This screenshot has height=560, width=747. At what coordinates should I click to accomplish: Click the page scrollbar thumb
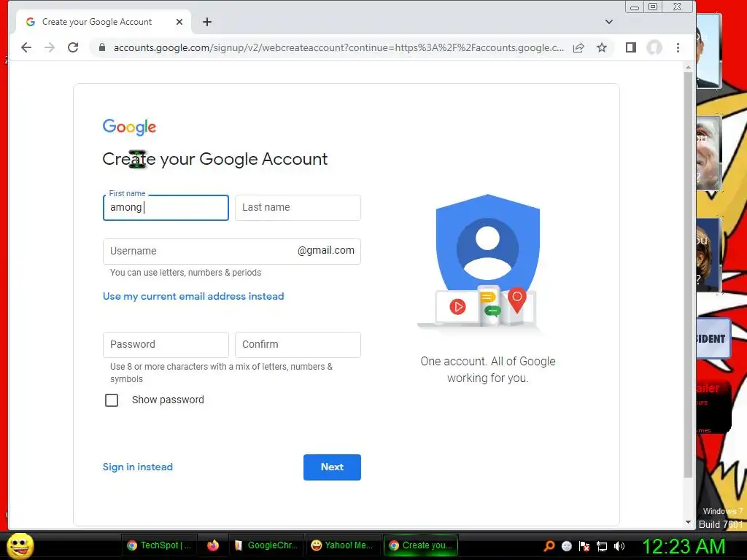pyautogui.click(x=688, y=275)
